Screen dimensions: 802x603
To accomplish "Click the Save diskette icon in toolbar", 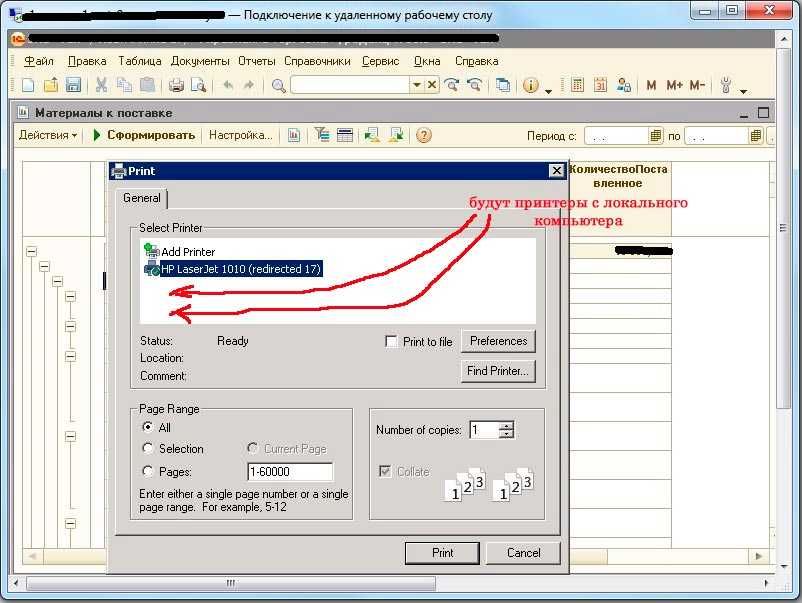I will [73, 86].
